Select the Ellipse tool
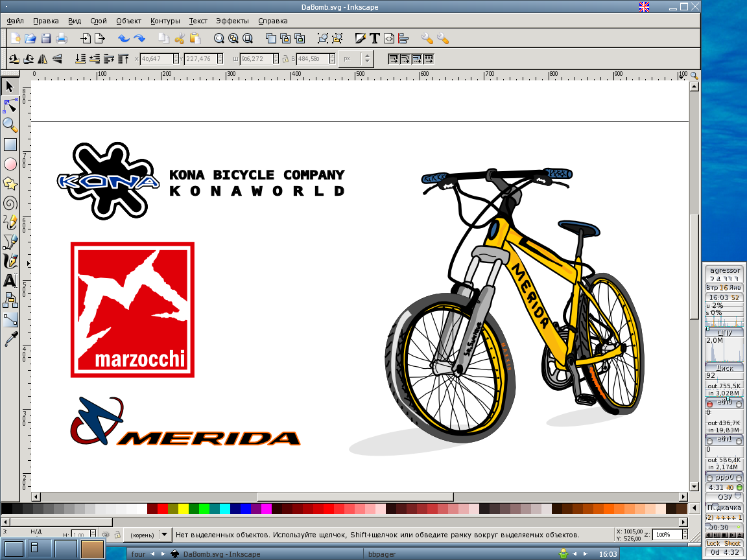The height and width of the screenshot is (560, 747). (10, 164)
